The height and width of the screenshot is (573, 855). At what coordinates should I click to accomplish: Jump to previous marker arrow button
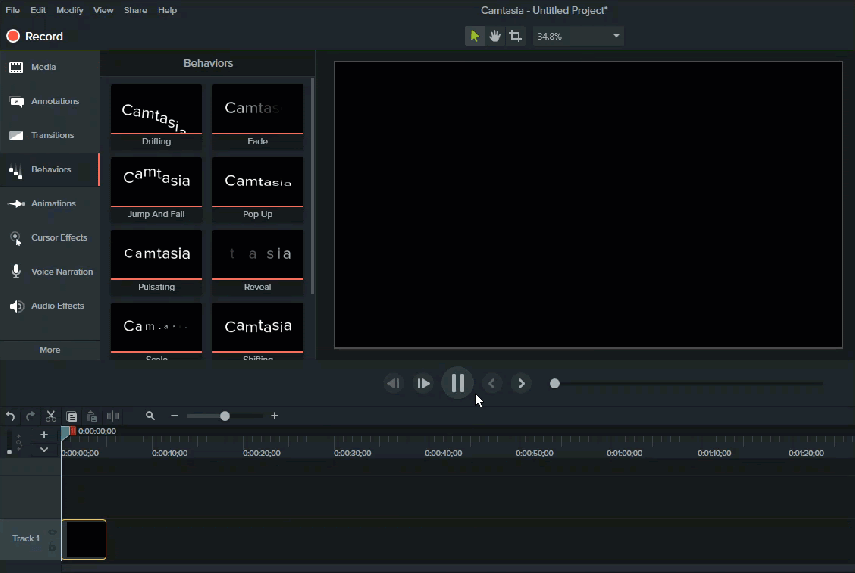(x=491, y=384)
